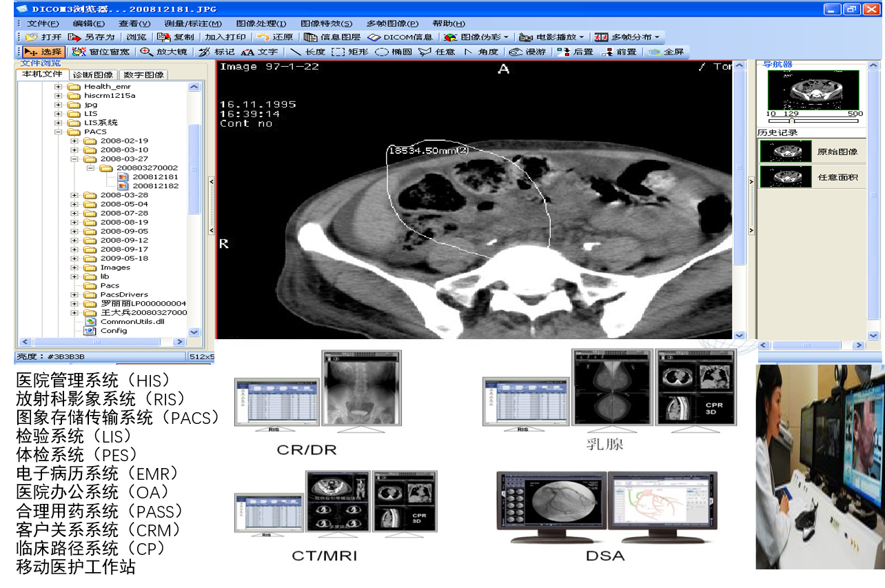Click the navigator zoom slider
Image resolution: width=885 pixels, height=588 pixels.
tap(792, 121)
